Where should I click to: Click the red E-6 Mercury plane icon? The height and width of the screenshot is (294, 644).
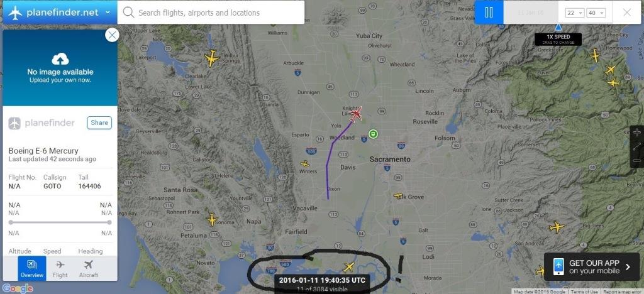356,114
